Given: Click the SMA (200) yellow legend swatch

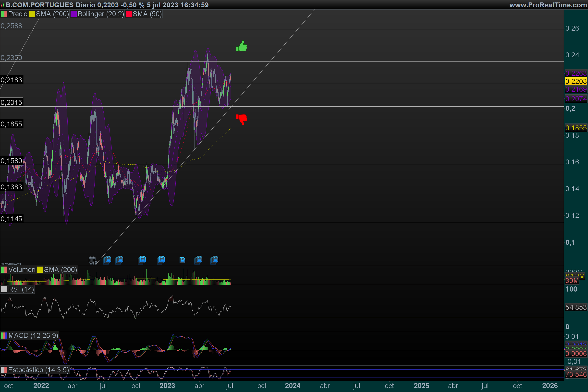Looking at the screenshot, I should [32, 14].
